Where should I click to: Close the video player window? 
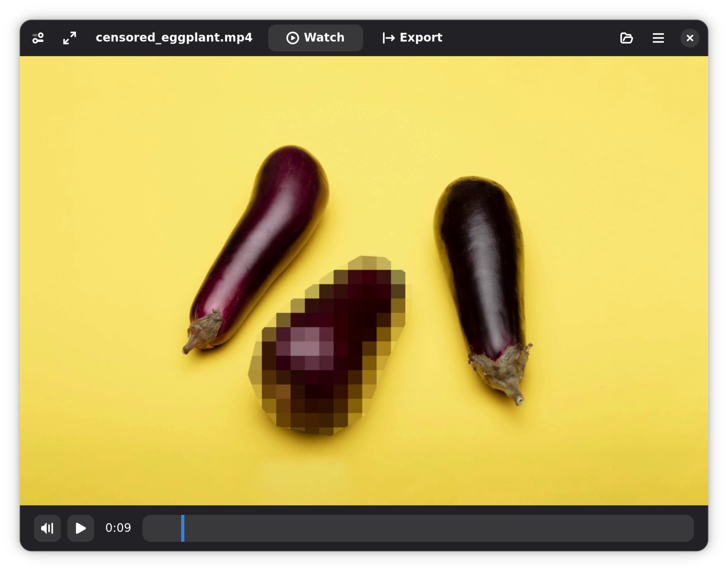[690, 38]
